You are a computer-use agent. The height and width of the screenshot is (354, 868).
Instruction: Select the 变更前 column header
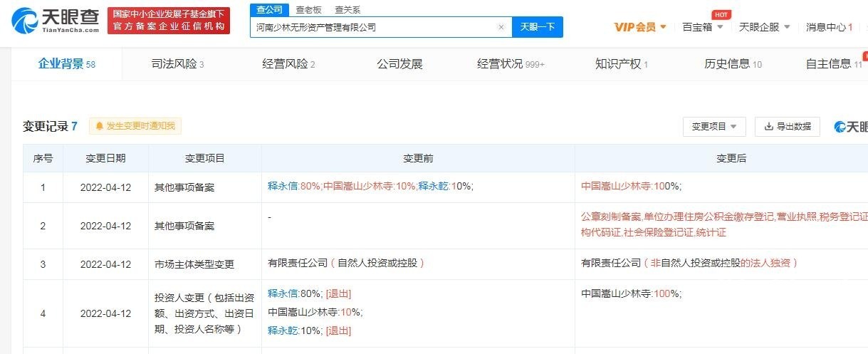click(x=418, y=158)
